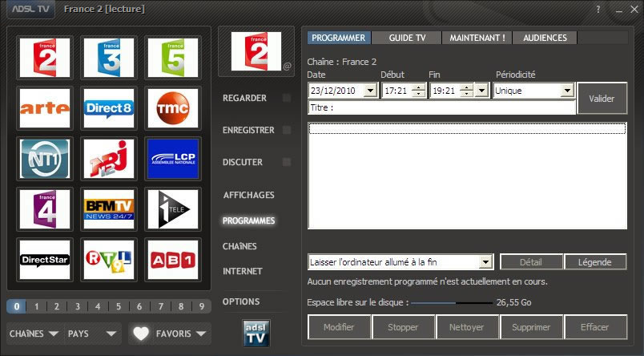Select the France 5 channel logo
This screenshot has height=356, width=644.
(x=173, y=58)
